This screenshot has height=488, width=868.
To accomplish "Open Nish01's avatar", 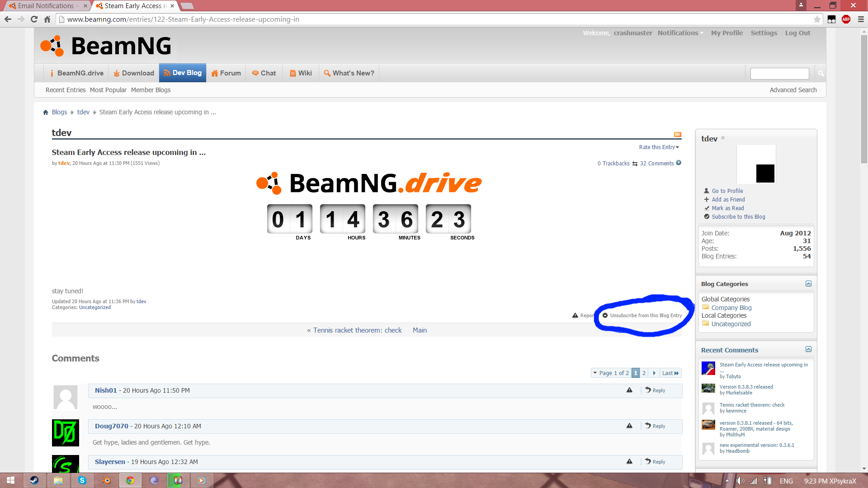I will click(x=66, y=397).
